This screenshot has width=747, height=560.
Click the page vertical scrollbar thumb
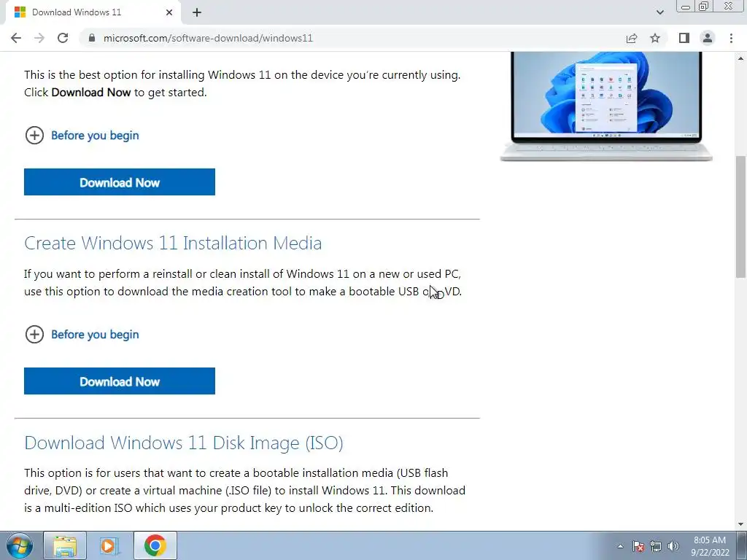741,217
